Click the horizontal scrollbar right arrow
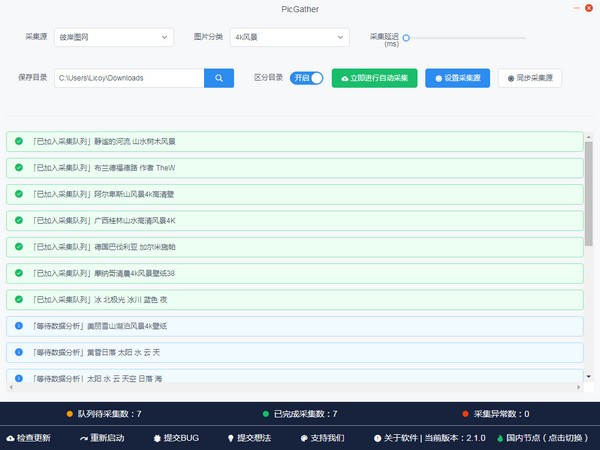 click(x=579, y=387)
